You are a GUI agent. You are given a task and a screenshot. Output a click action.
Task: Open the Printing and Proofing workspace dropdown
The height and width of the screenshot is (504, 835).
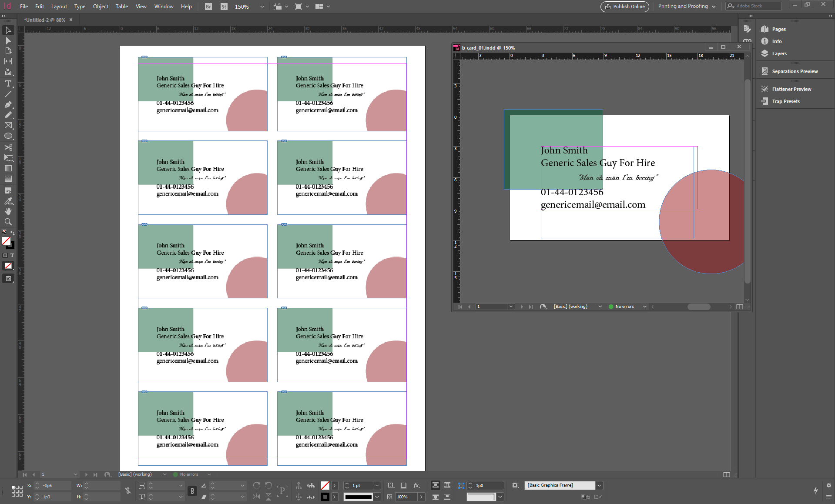(687, 6)
